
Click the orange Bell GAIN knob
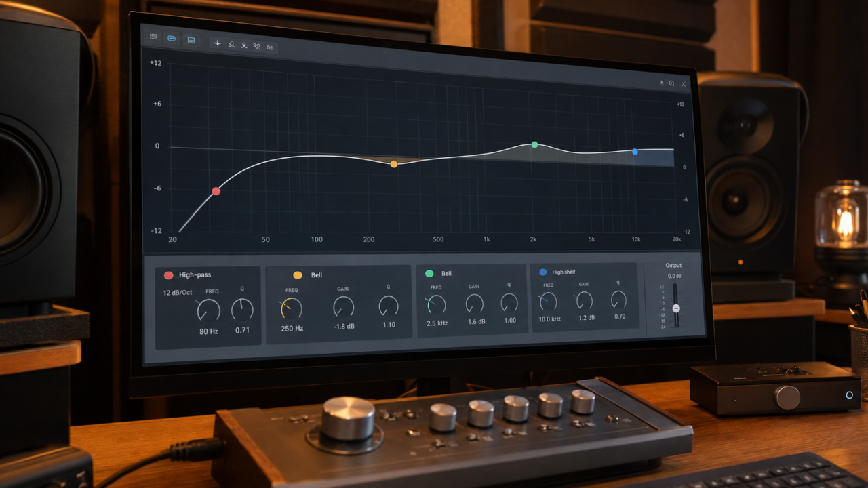[343, 307]
